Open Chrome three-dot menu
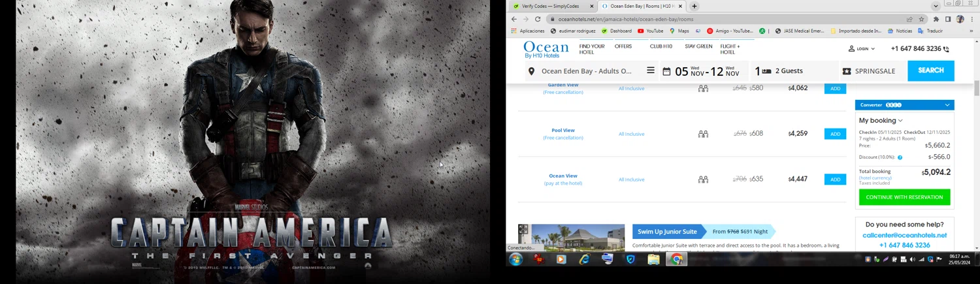Screen dimensions: 980x284 (x=971, y=19)
